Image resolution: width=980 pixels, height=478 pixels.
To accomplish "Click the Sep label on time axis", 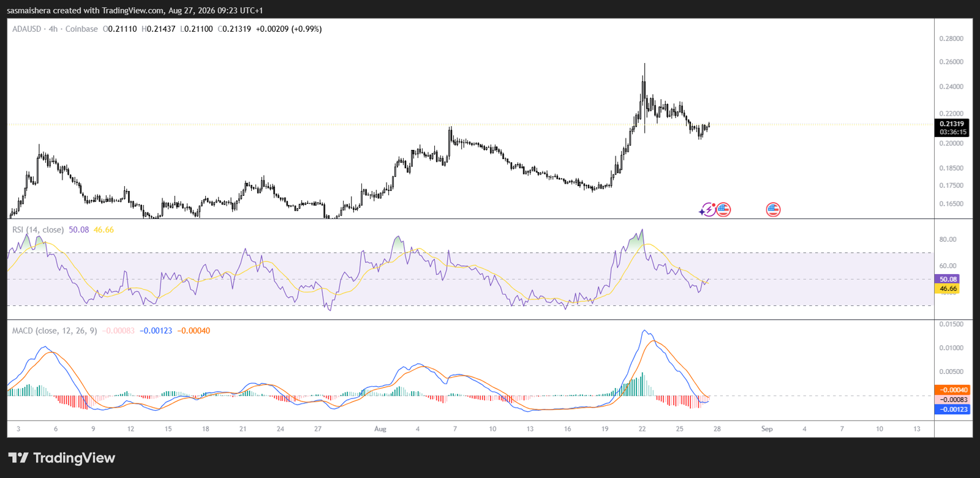I will pos(767,429).
